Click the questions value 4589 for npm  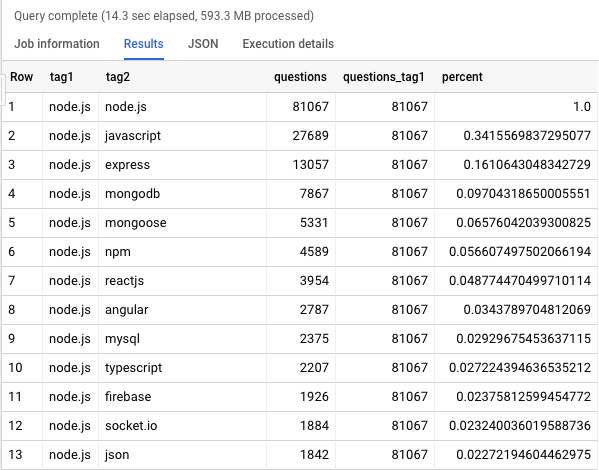pyautogui.click(x=314, y=252)
